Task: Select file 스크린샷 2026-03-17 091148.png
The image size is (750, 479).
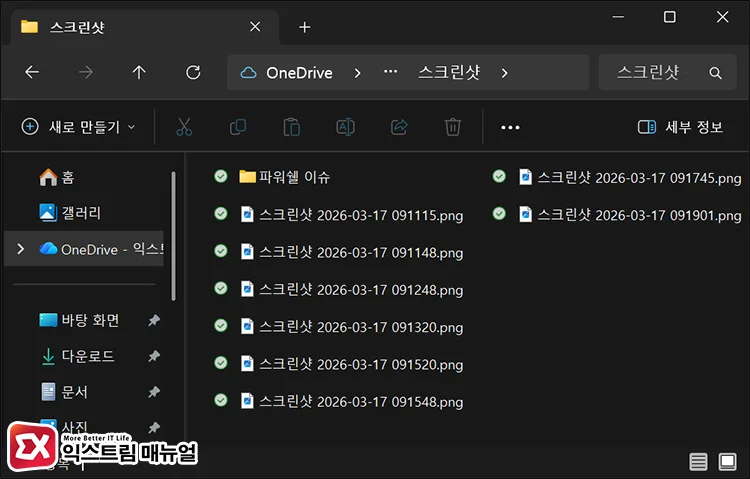Action: (352, 252)
